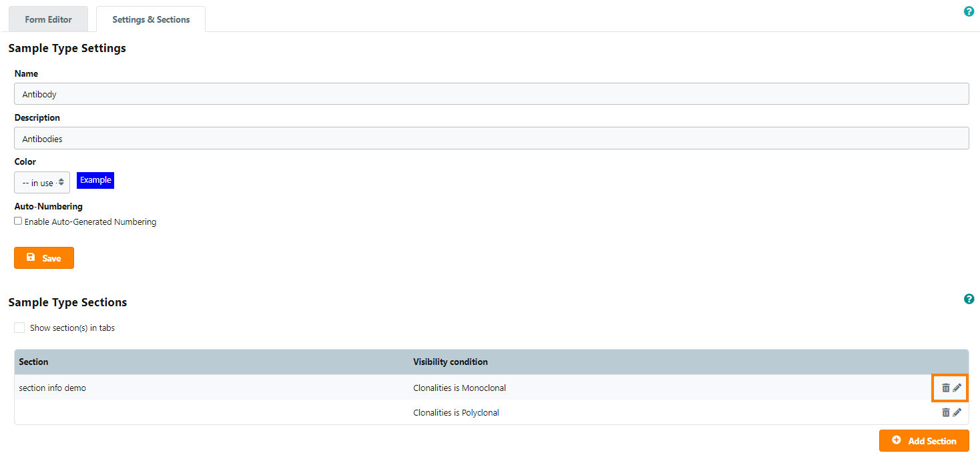Open the Color dropdown showing in use
The width and height of the screenshot is (980, 457).
(x=42, y=182)
